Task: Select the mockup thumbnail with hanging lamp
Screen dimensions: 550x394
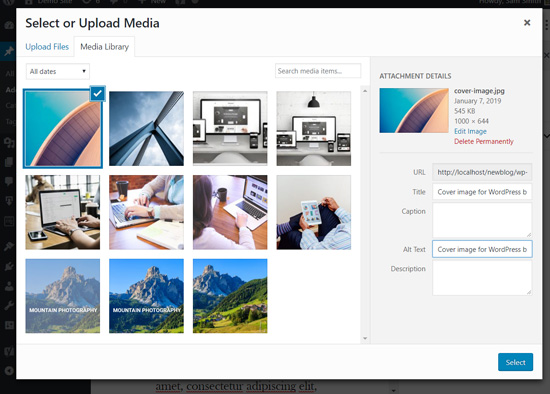Action: (x=314, y=128)
